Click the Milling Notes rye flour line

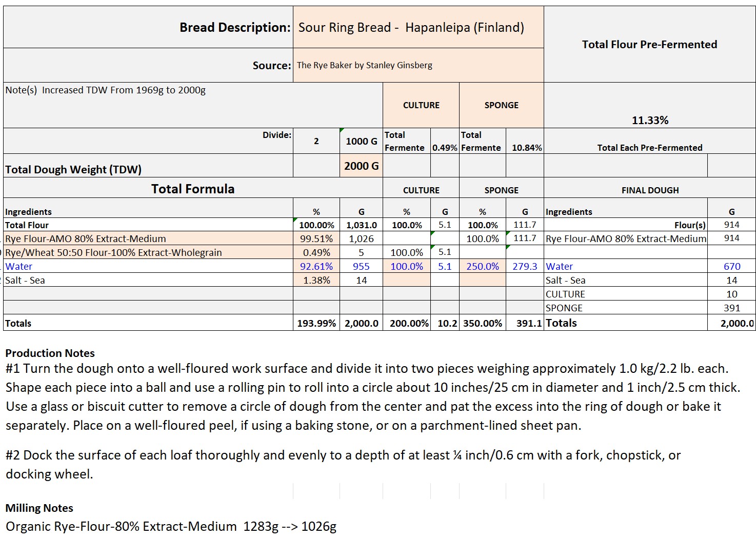(x=171, y=527)
